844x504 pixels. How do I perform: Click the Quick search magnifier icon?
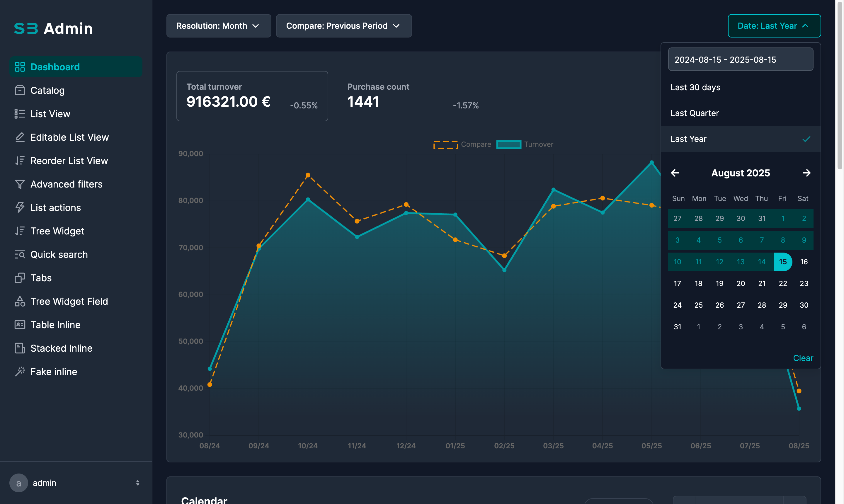coord(20,254)
